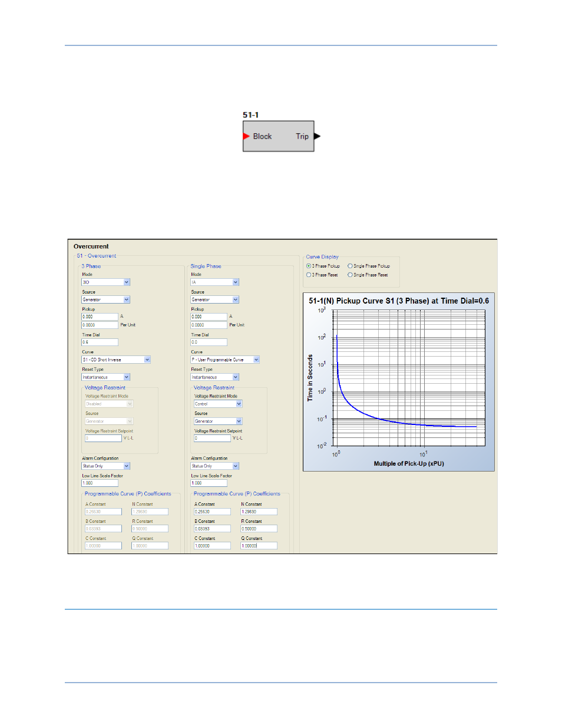562x728 pixels.
Task: Open the 3 Phase Reset Type dropdown
Action: click(x=105, y=377)
